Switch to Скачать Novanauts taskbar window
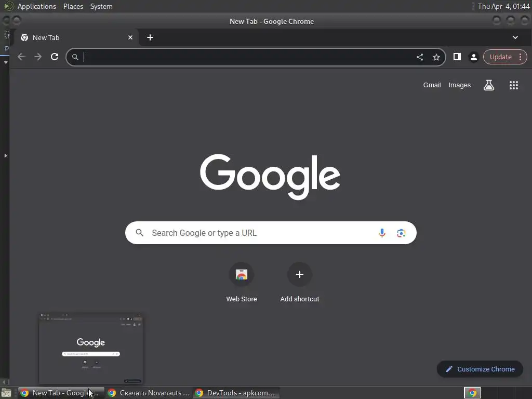 coord(149,393)
